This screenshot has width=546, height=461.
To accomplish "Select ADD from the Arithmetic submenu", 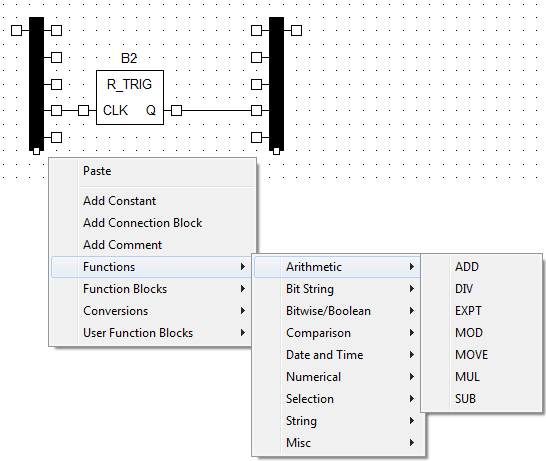I will pos(481,267).
